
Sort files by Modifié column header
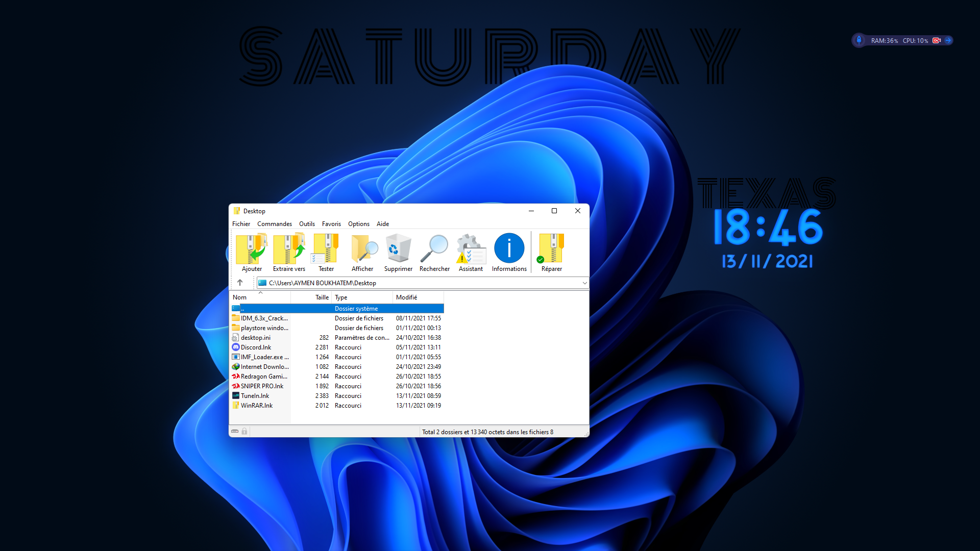[x=406, y=297]
